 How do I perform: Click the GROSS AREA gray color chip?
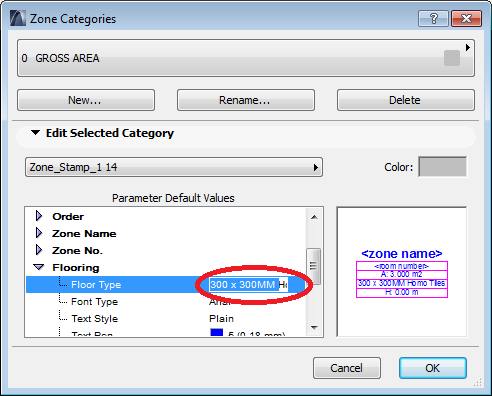(x=452, y=58)
